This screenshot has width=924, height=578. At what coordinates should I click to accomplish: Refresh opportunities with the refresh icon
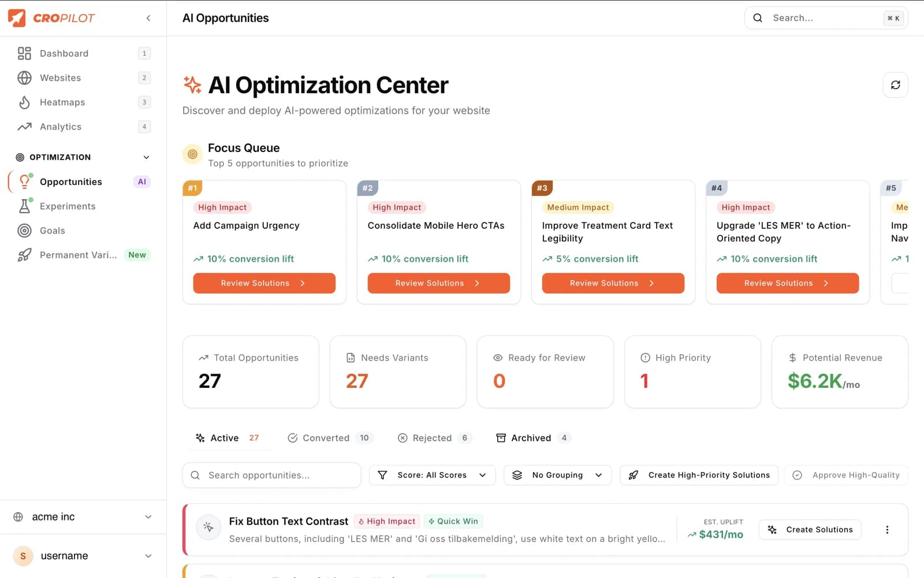[x=895, y=85]
